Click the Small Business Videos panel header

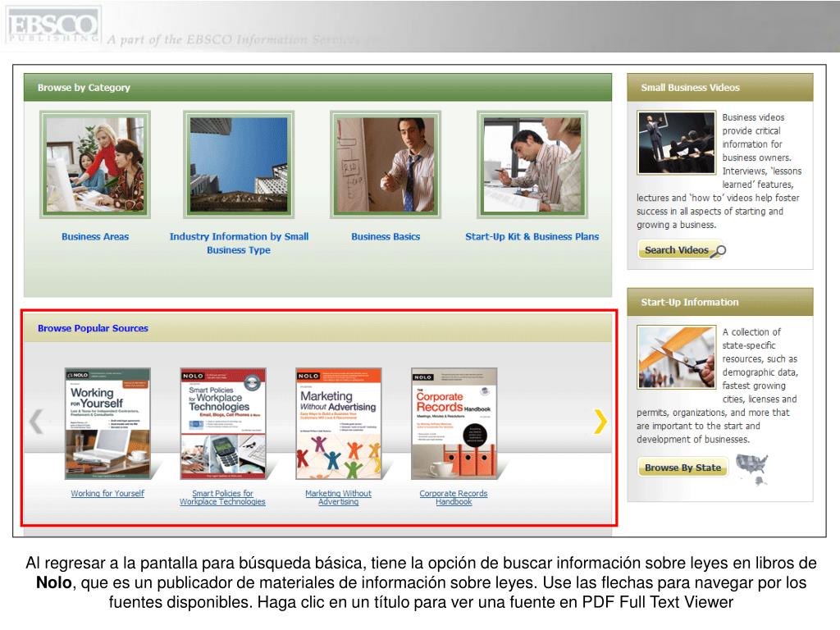click(720, 87)
